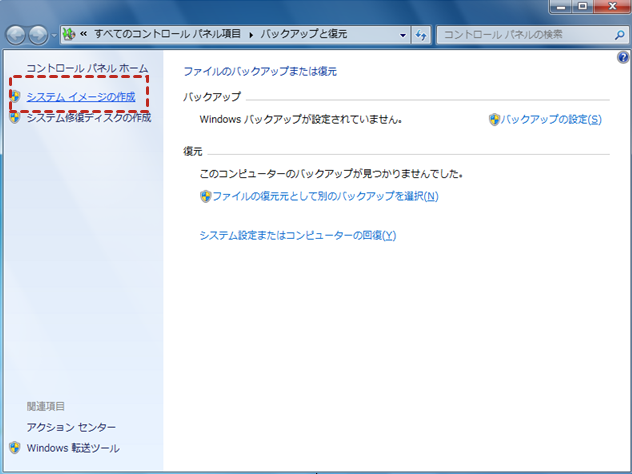
Task: Click shield icon beside システム イメージの作成
Action: point(15,96)
